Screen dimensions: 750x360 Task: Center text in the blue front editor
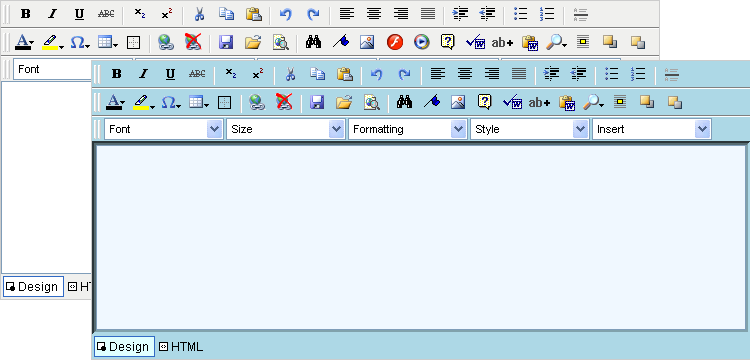pyautogui.click(x=464, y=74)
